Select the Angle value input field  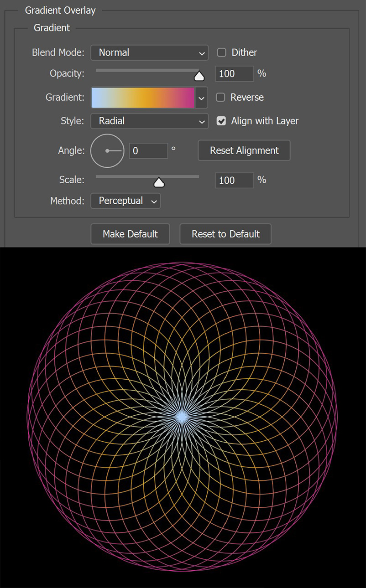(x=148, y=150)
